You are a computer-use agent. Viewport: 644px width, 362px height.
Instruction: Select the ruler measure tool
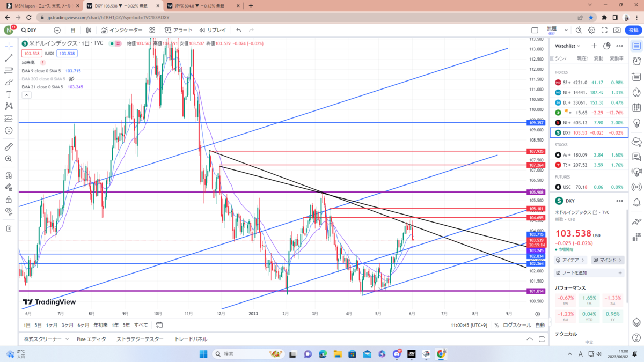(9, 146)
